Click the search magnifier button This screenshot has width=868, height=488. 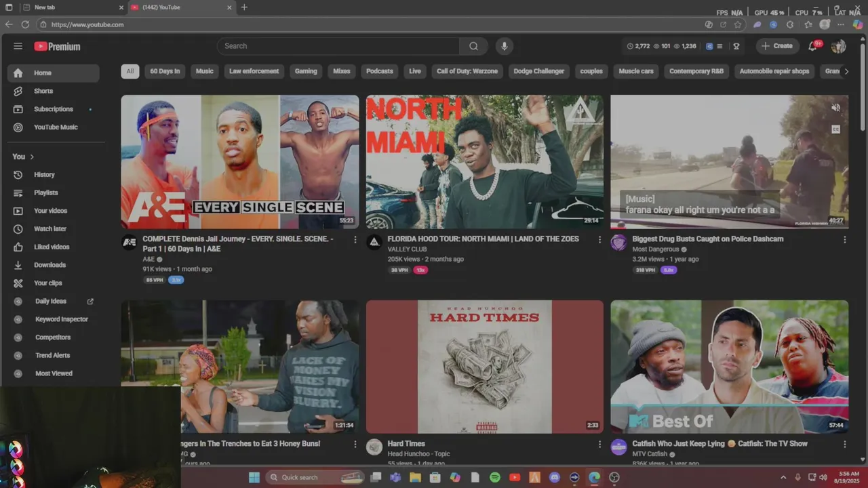pos(473,46)
